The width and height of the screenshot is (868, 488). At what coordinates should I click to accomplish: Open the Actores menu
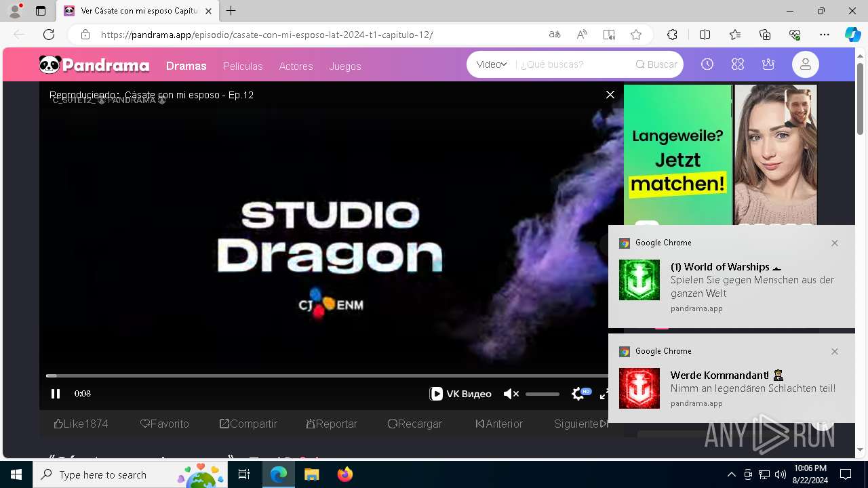296,66
